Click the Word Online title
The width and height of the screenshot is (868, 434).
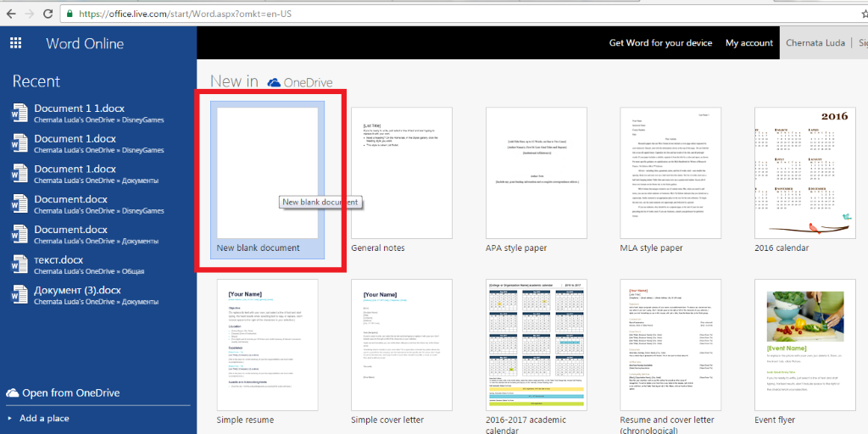(x=85, y=44)
